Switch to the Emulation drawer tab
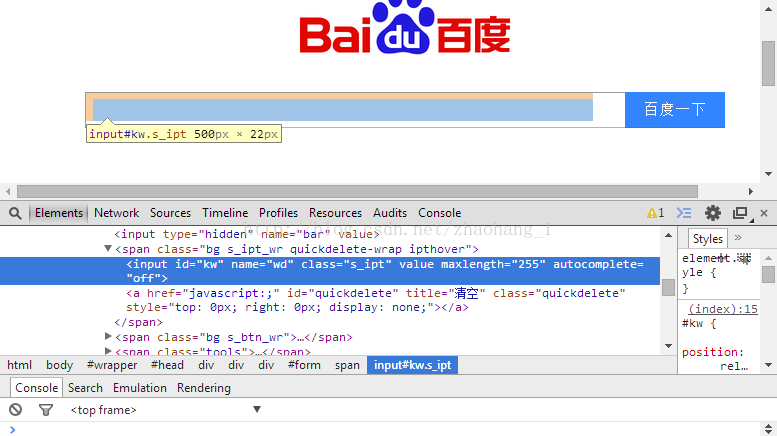 point(140,388)
